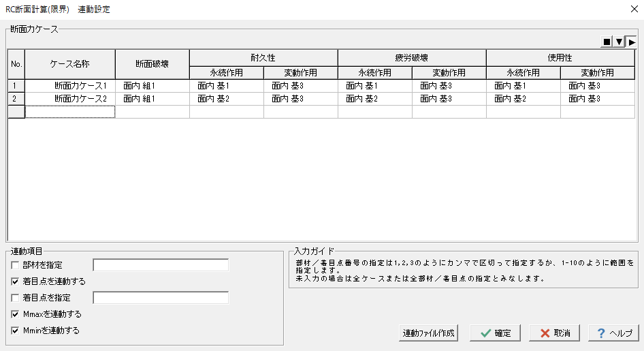Select 使用性 永続作用 cell 面内 基1
This screenshot has height=351, width=644.
(x=524, y=86)
